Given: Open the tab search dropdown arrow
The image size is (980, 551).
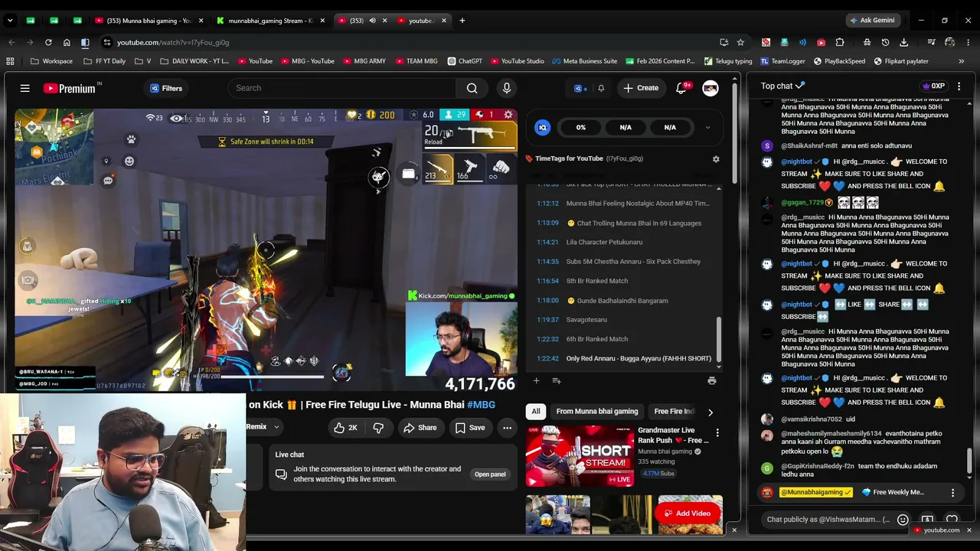Looking at the screenshot, I should [x=11, y=21].
